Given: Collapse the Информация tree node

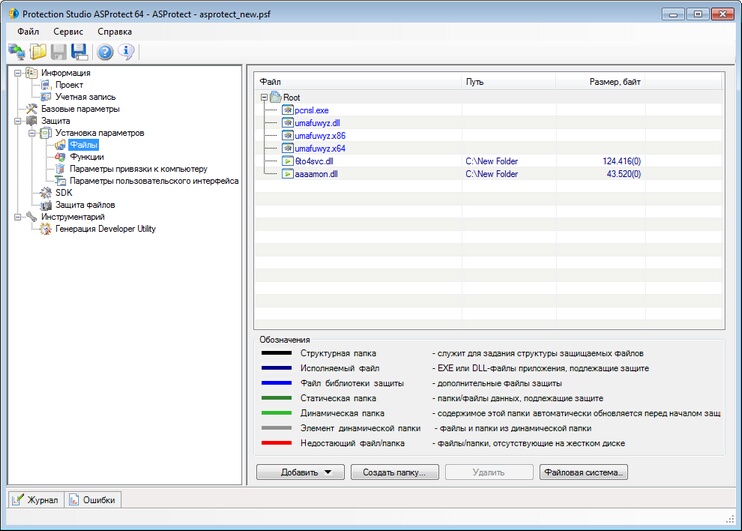Looking at the screenshot, I should [x=18, y=73].
